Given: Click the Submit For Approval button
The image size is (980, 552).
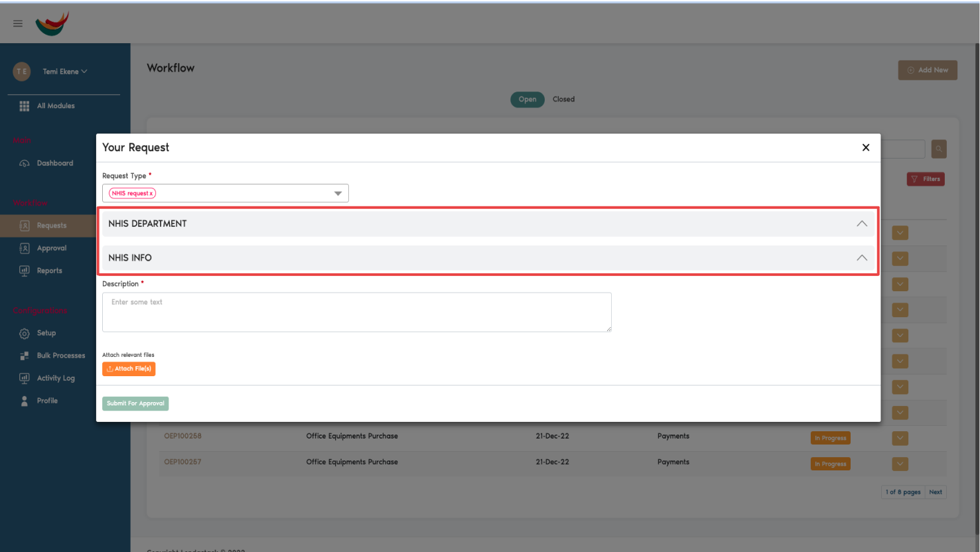Looking at the screenshot, I should (x=135, y=403).
